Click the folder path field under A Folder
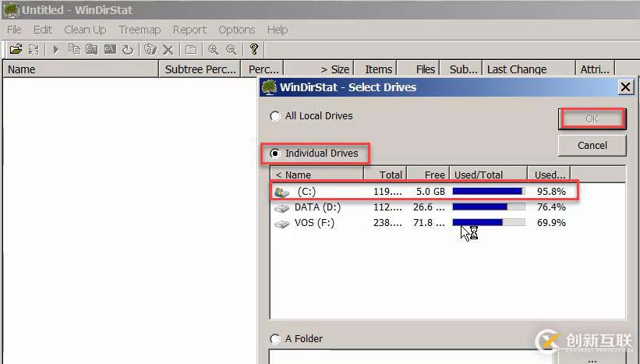 click(x=412, y=357)
